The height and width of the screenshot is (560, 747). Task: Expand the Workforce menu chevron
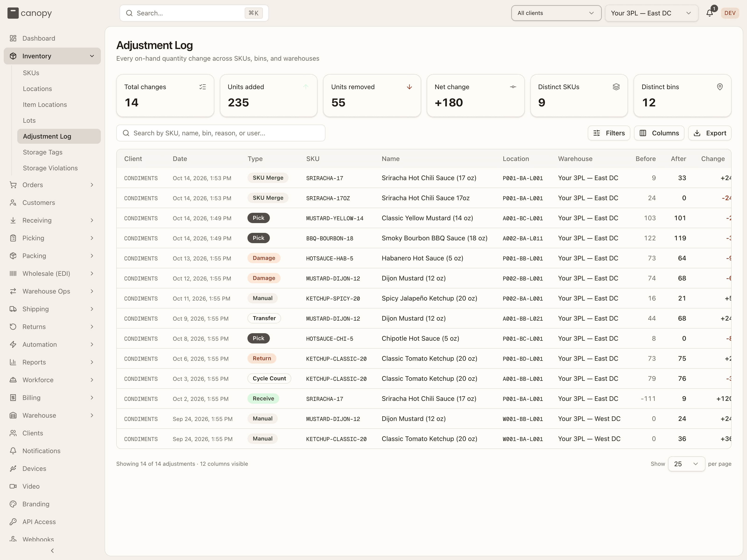coord(92,380)
